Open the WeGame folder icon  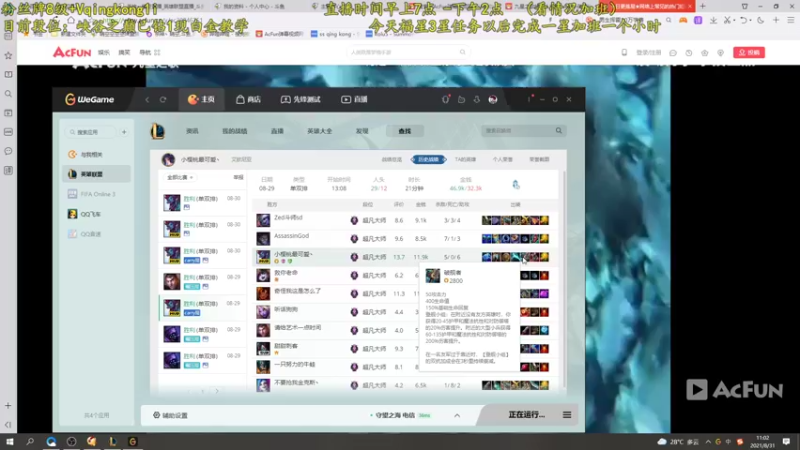point(461,99)
